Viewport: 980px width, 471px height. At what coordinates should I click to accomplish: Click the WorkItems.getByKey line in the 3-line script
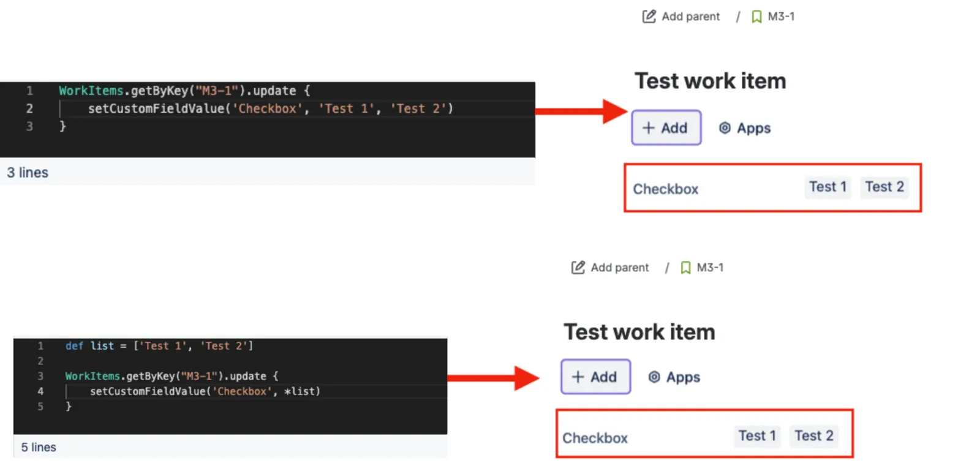184,91
